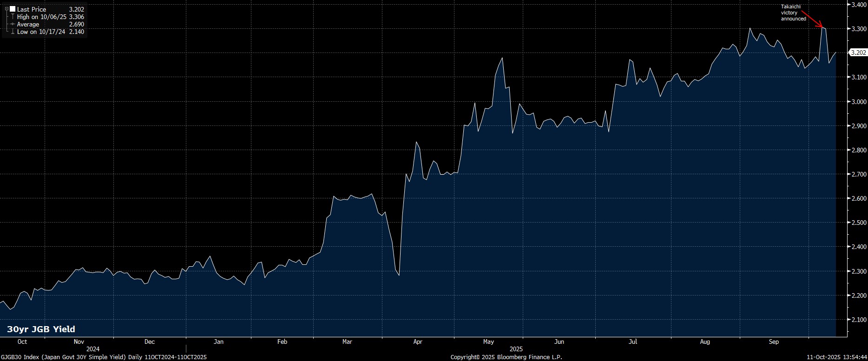The height and width of the screenshot is (361, 868).
Task: Click the Last Price legend label
Action: pyautogui.click(x=32, y=9)
